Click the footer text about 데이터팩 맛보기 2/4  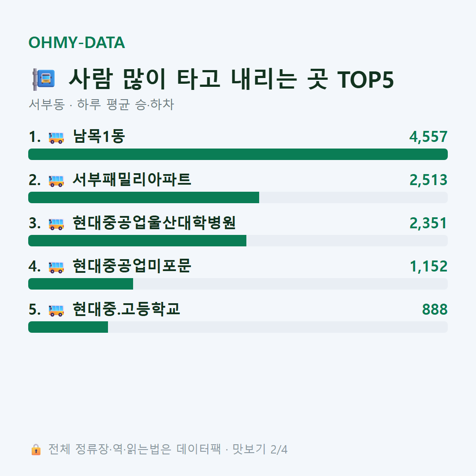(168, 449)
